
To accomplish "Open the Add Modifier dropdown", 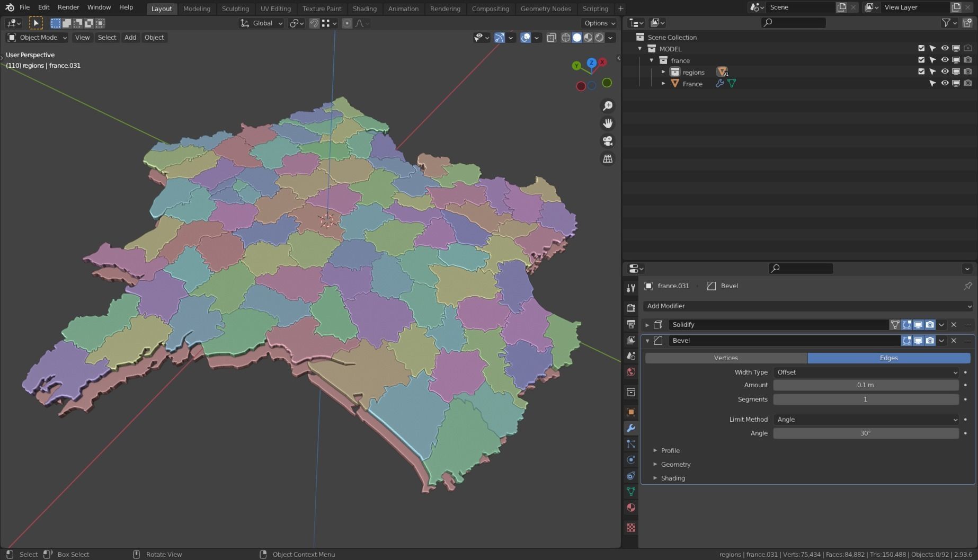I will 808,306.
